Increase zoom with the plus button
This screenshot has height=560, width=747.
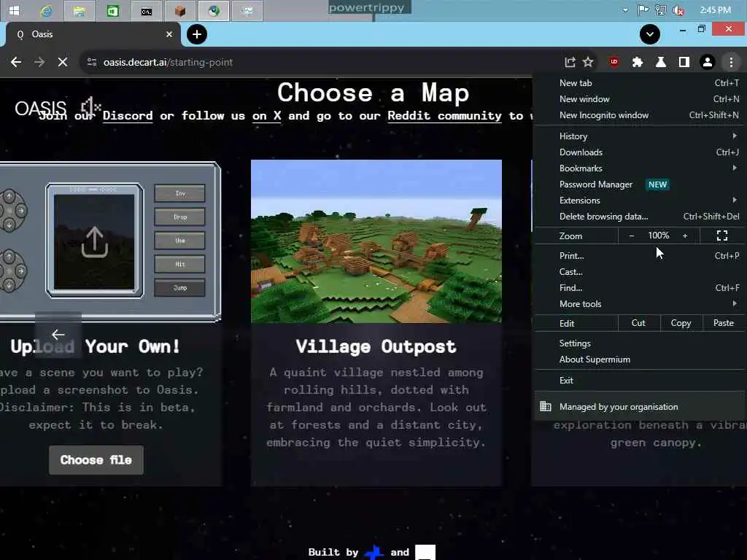685,236
